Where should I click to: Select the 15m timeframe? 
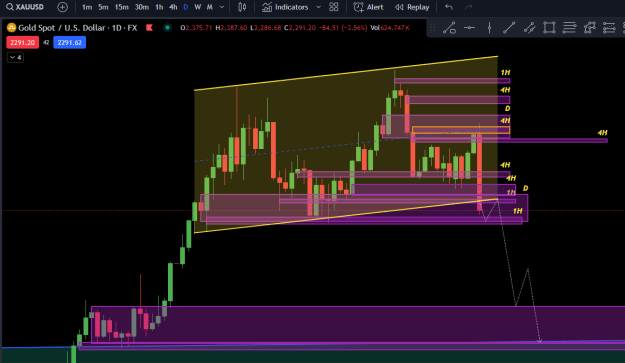(x=122, y=7)
